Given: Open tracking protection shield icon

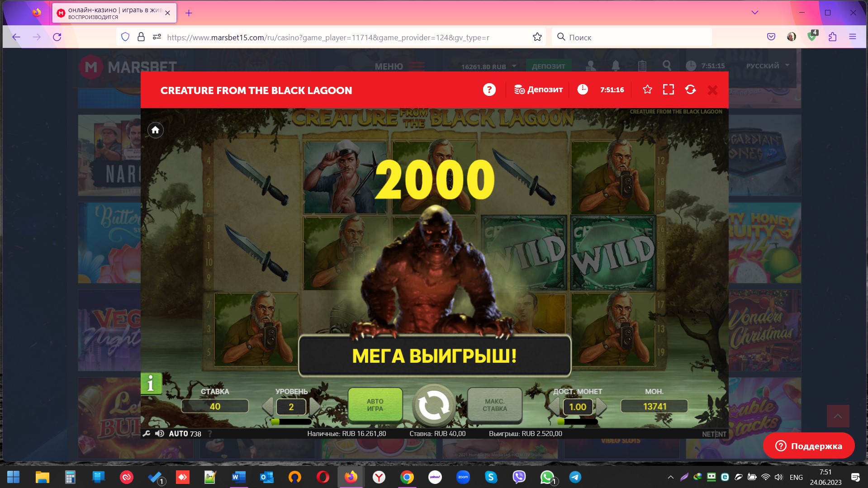Looking at the screenshot, I should pyautogui.click(x=125, y=37).
